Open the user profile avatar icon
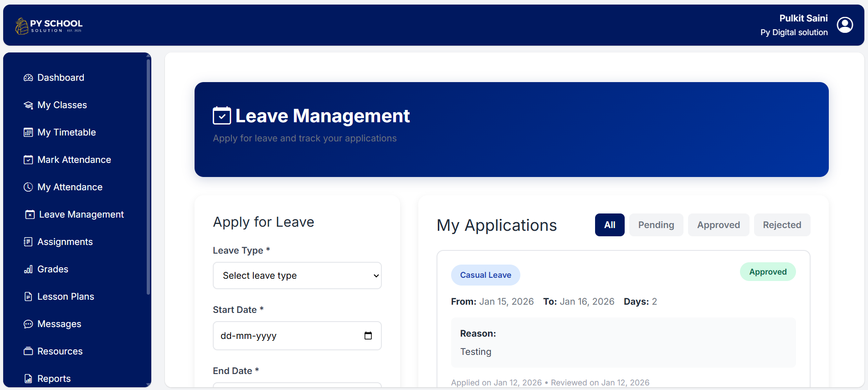 tap(845, 25)
